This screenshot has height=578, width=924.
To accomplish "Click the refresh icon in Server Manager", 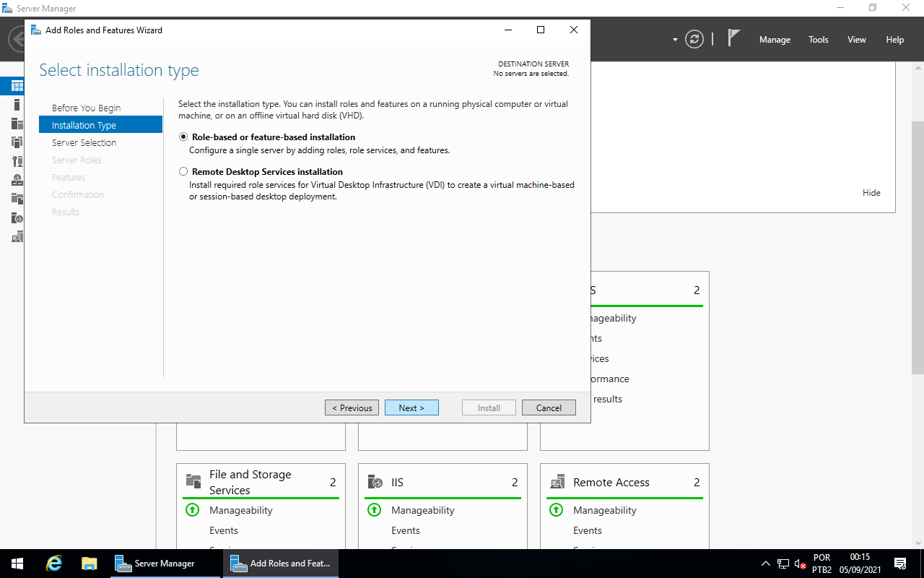I will [694, 39].
